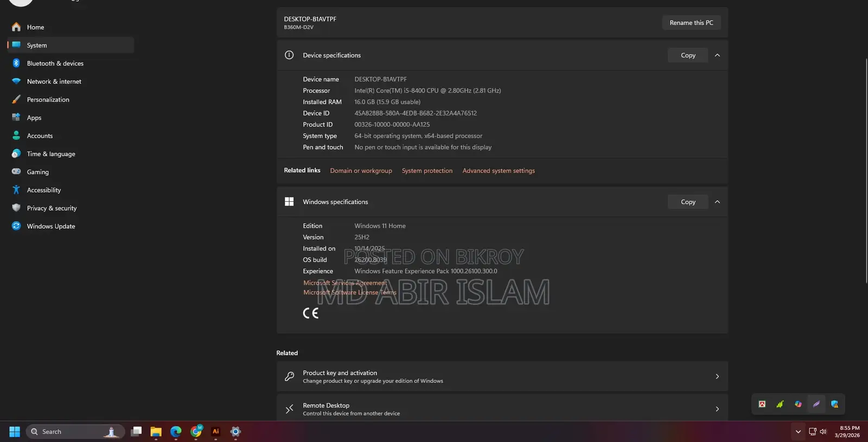Click the No pen or touch input text

(x=423, y=148)
